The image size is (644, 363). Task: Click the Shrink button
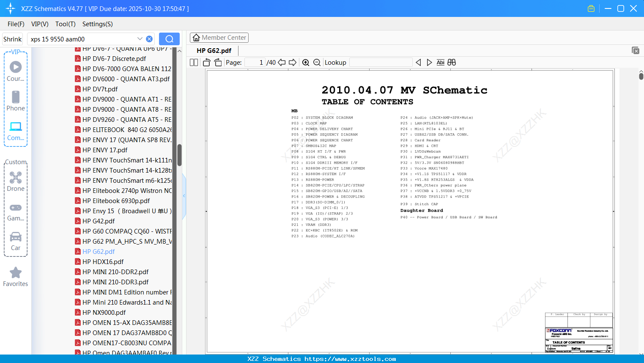[13, 39]
